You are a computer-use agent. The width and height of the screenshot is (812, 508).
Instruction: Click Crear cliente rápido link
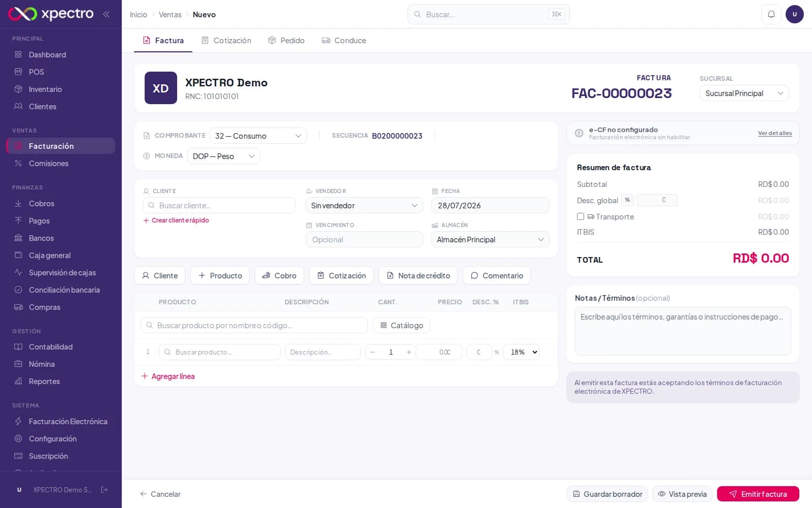coord(176,220)
